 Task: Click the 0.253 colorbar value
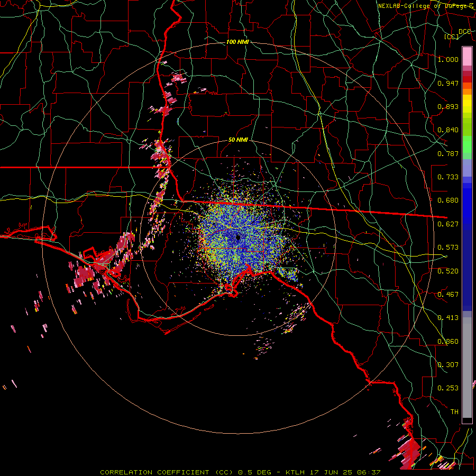pyautogui.click(x=448, y=388)
